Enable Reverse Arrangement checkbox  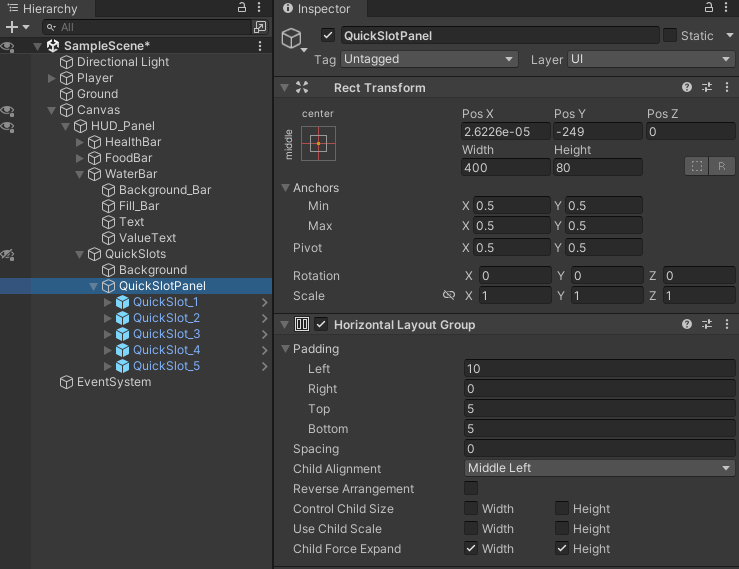click(x=471, y=488)
